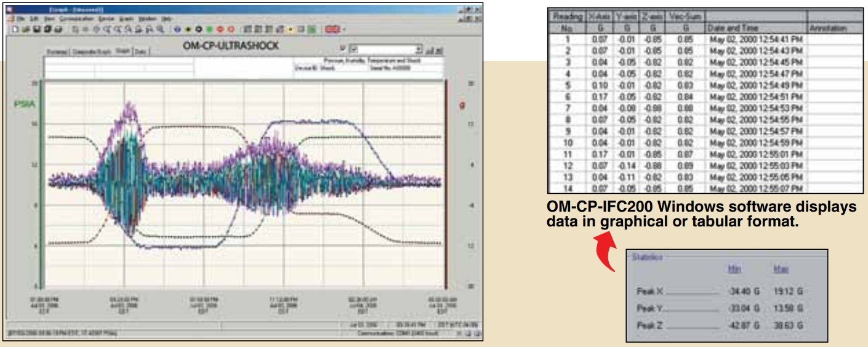This screenshot has width=868, height=347.
Task: Click the blue circle toolbar icon
Action: (177, 30)
